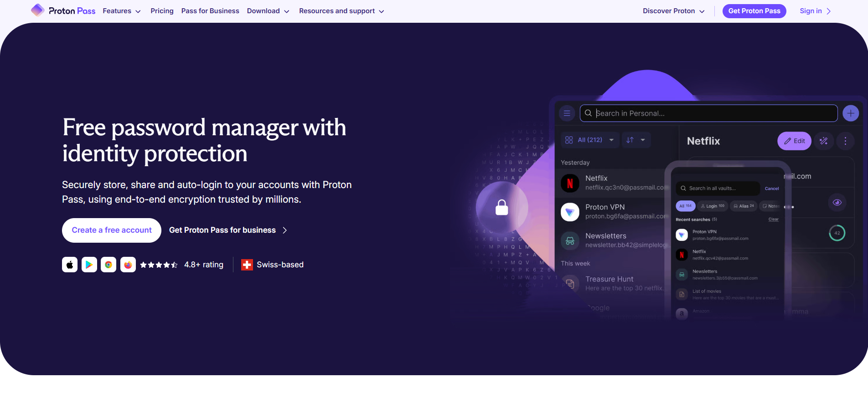Expand the Download menu
The height and width of the screenshot is (413, 868).
point(268,11)
